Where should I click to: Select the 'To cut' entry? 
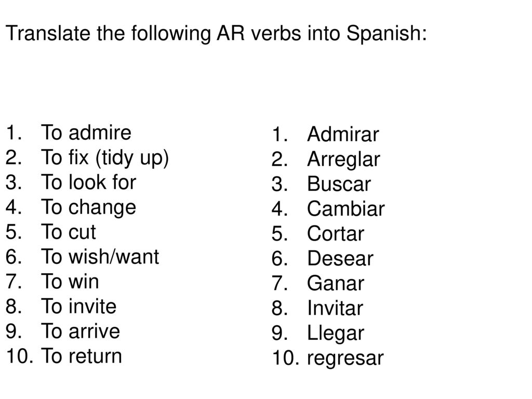click(x=69, y=232)
